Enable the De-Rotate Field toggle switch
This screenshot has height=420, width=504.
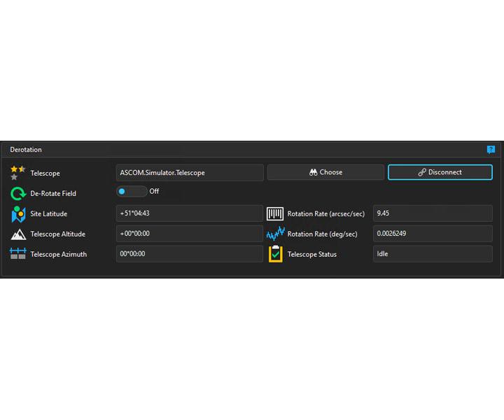pyautogui.click(x=131, y=191)
